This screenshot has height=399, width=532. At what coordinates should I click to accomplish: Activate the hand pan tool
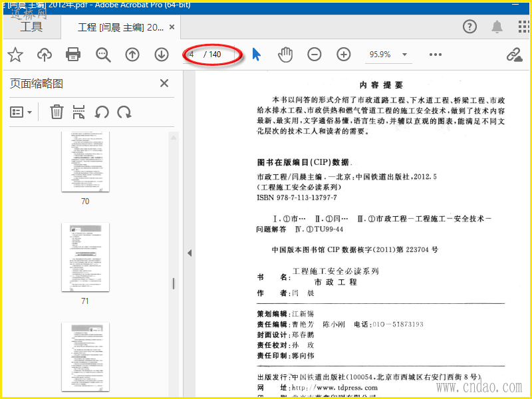pyautogui.click(x=285, y=55)
